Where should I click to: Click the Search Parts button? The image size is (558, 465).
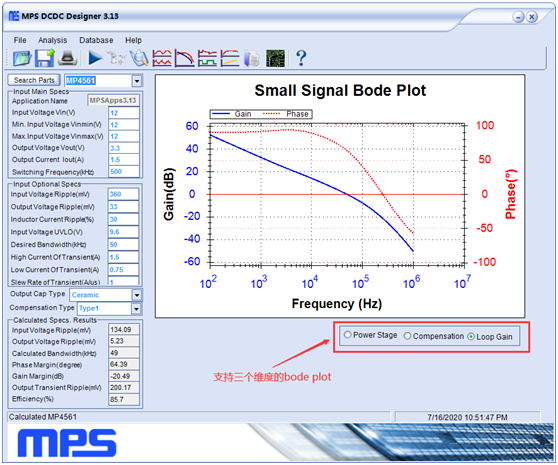(x=34, y=80)
